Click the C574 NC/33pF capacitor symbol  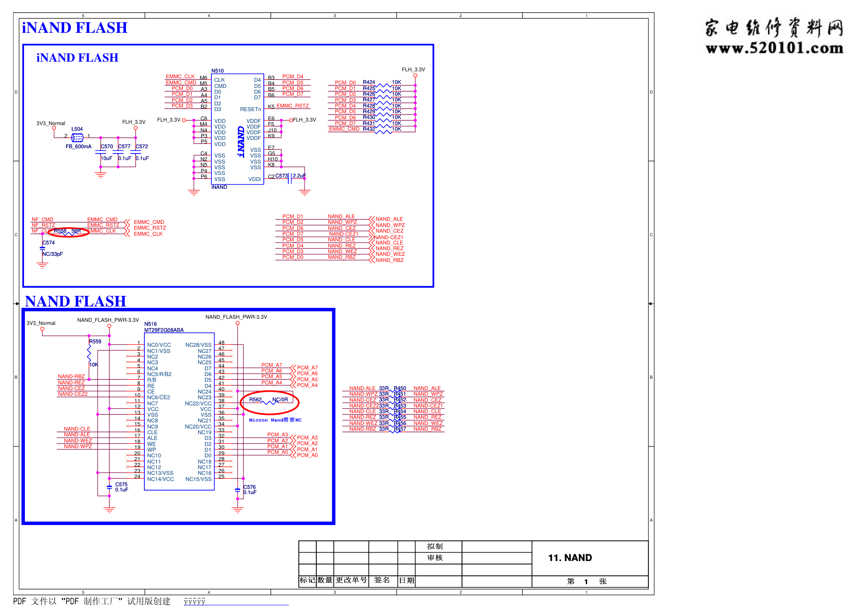(42, 248)
